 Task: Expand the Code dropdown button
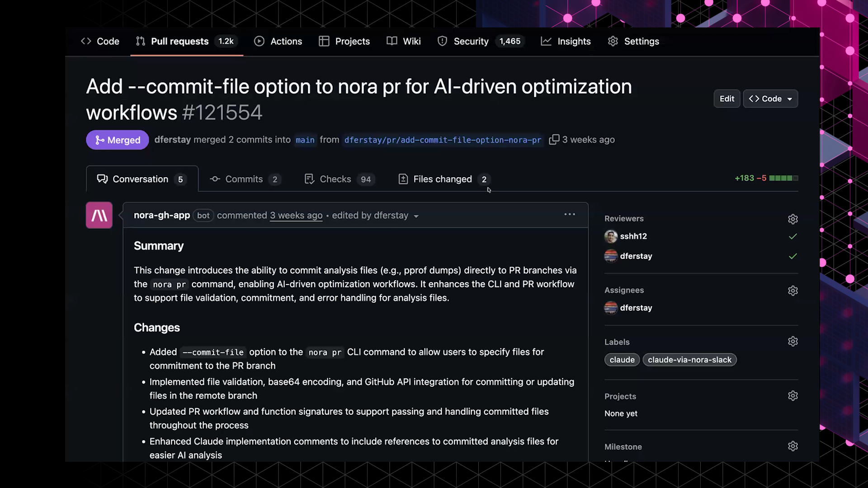pyautogui.click(x=770, y=99)
